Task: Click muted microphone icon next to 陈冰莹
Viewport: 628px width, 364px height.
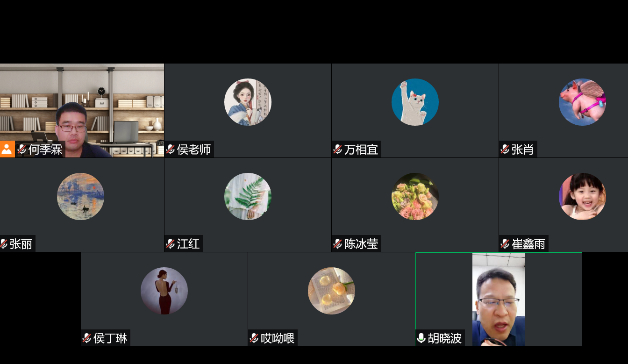Action: [338, 244]
